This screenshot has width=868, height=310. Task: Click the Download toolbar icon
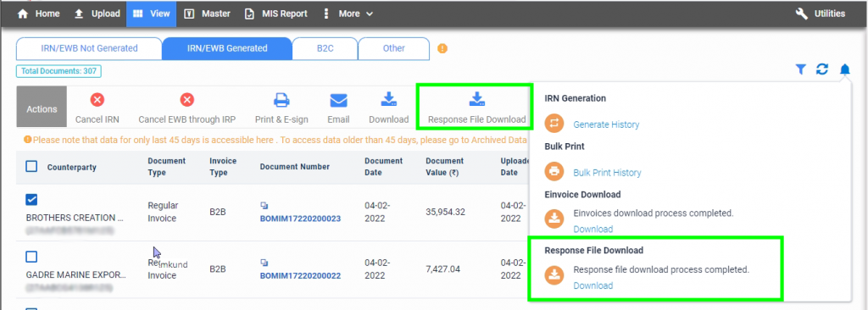[x=388, y=100]
